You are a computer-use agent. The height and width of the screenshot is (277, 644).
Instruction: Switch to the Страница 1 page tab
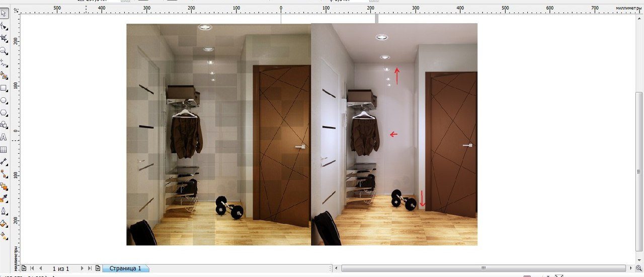pyautogui.click(x=125, y=268)
